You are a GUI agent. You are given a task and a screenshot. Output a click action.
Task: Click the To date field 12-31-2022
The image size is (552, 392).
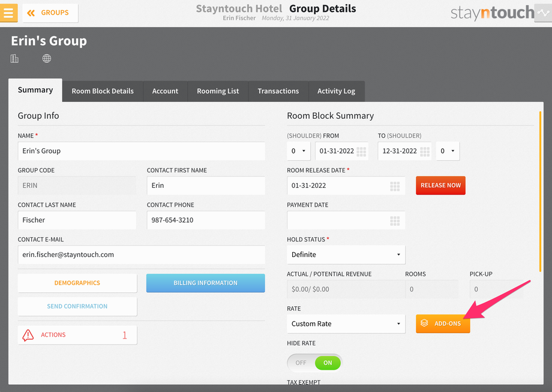tap(404, 151)
